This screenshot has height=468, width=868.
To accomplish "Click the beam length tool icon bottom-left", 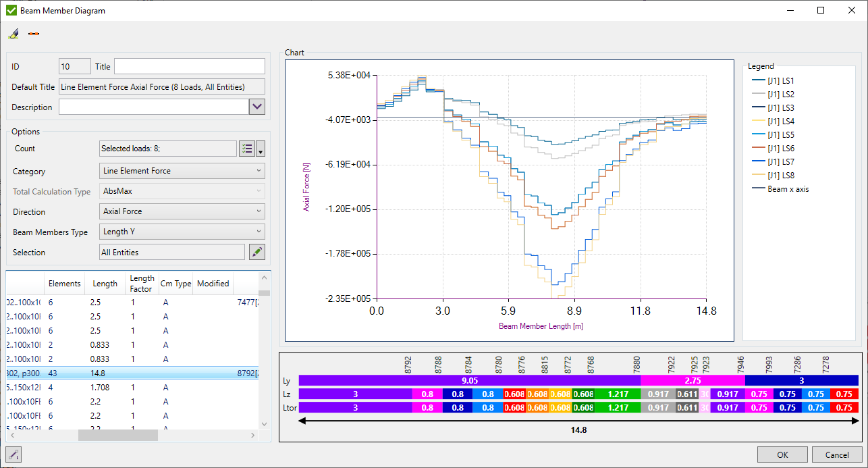I will coord(13,454).
